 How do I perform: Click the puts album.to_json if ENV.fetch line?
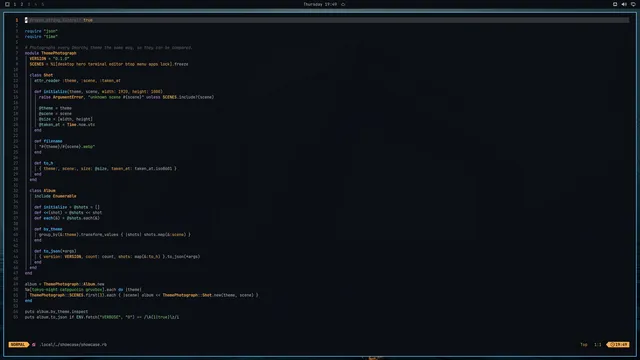(102, 317)
